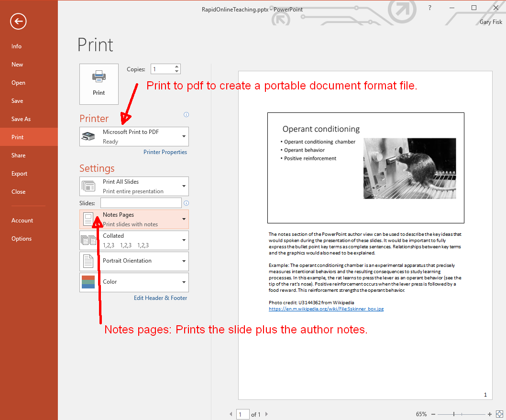
Task: Click the Color print mode icon
Action: [88, 282]
